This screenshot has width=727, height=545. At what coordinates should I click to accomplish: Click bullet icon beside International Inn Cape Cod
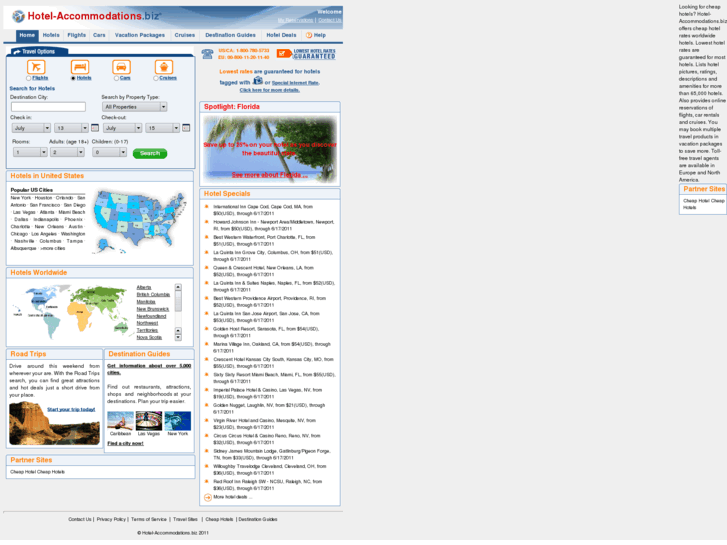[207, 206]
